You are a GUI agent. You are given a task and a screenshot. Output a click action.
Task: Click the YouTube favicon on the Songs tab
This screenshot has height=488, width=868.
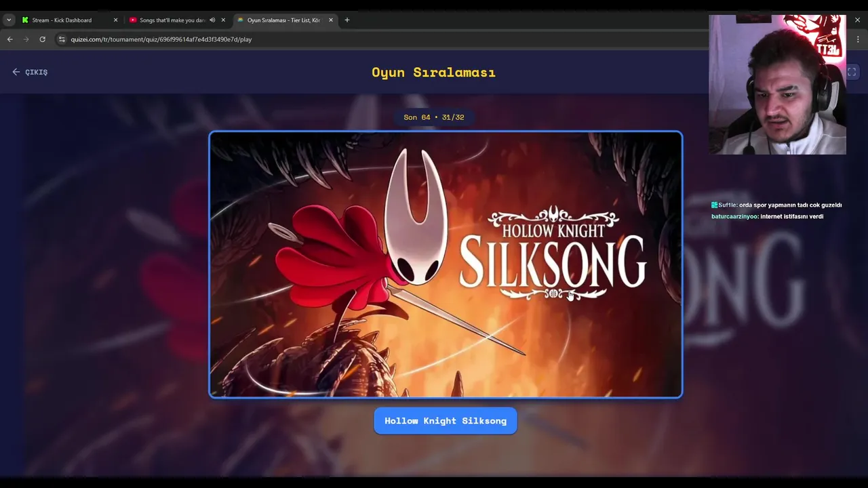133,20
